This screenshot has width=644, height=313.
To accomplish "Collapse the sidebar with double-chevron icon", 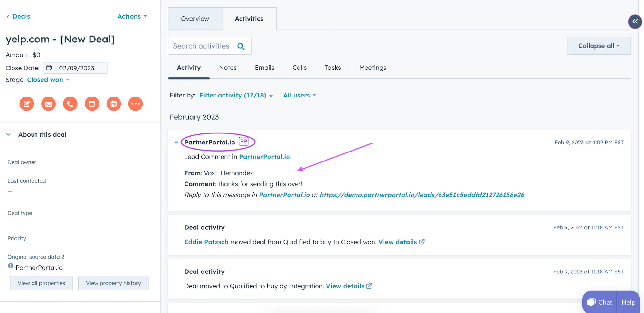I will click(x=635, y=22).
